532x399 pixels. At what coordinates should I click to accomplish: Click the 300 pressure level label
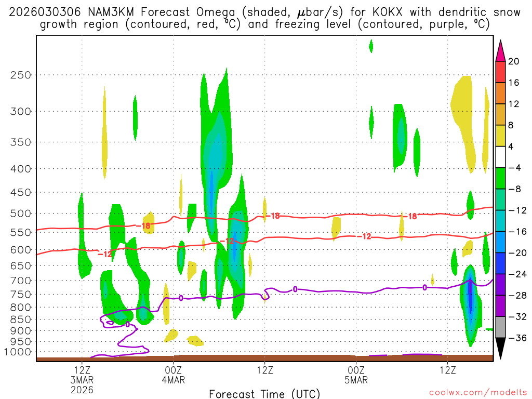[21, 111]
